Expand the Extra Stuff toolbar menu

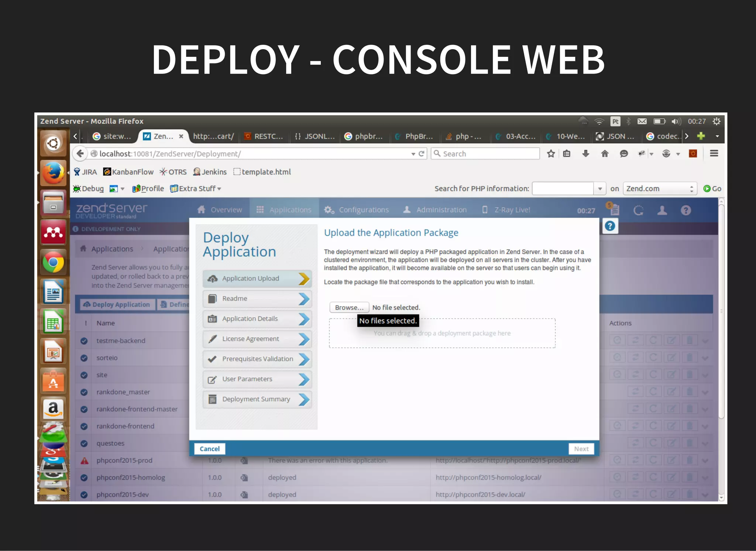coord(196,189)
